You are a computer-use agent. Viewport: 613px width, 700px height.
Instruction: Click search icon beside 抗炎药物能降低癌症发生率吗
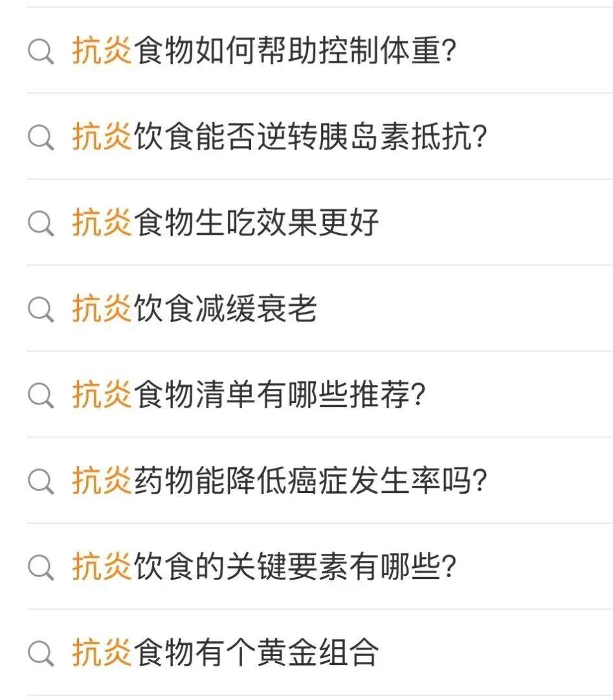click(41, 481)
